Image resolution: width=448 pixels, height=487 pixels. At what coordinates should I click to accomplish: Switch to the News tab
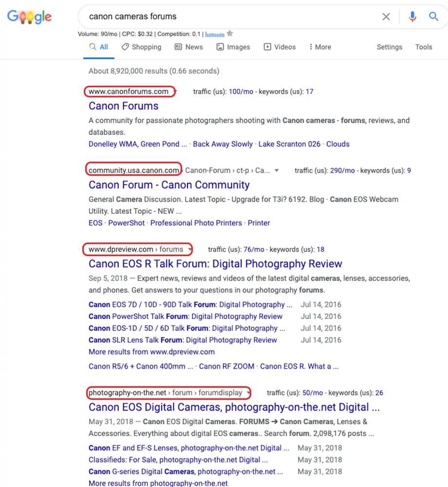[189, 47]
